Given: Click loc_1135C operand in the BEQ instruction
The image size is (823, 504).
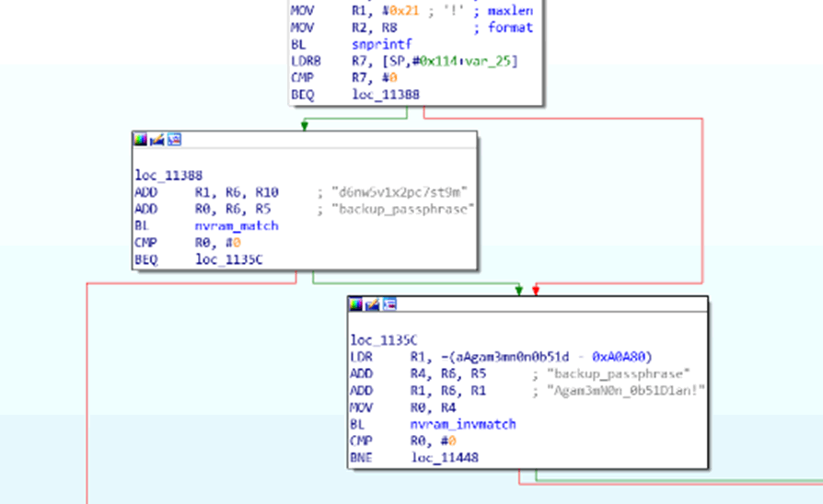Looking at the screenshot, I should 229,259.
